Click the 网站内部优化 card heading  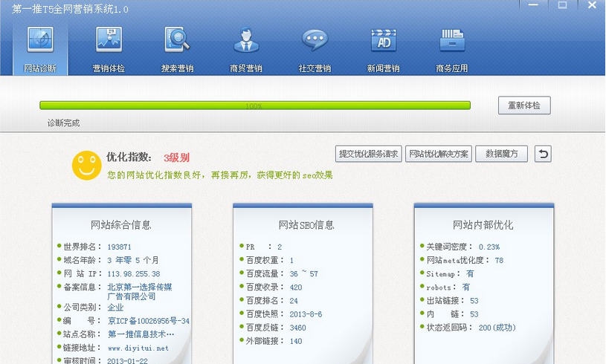483,225
